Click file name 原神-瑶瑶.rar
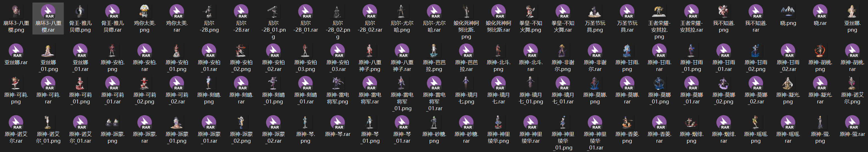 coord(788,138)
